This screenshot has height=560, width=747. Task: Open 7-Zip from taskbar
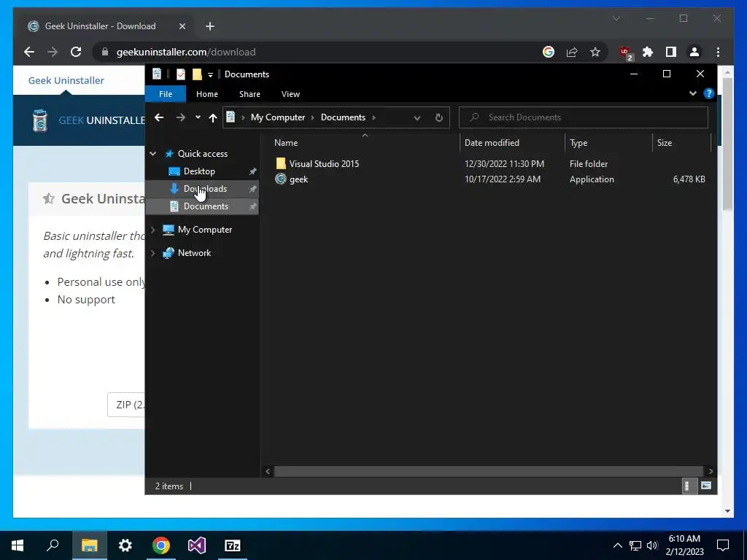pyautogui.click(x=233, y=545)
